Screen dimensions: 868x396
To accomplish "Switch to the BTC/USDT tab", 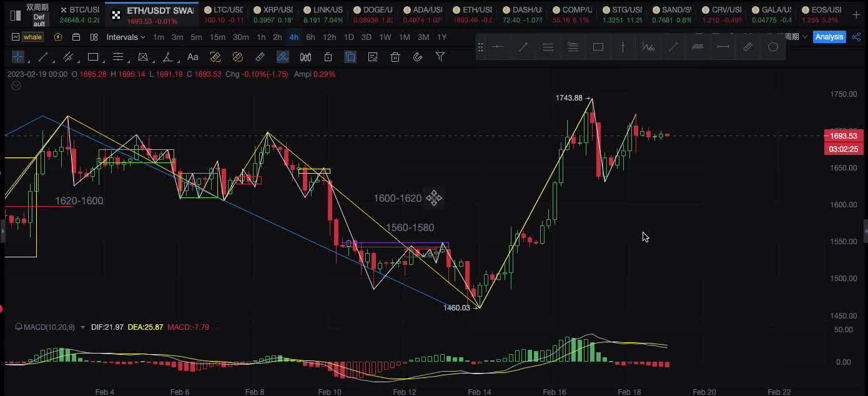I will tap(79, 14).
